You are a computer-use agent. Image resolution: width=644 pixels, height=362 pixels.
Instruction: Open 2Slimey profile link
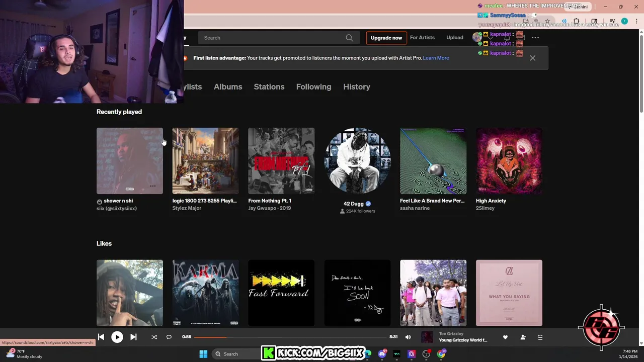(x=485, y=208)
